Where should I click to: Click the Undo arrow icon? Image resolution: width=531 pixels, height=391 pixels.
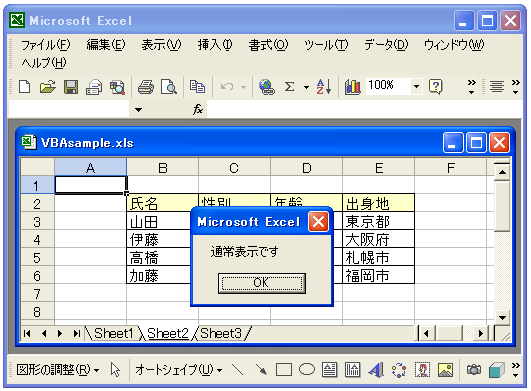[227, 87]
